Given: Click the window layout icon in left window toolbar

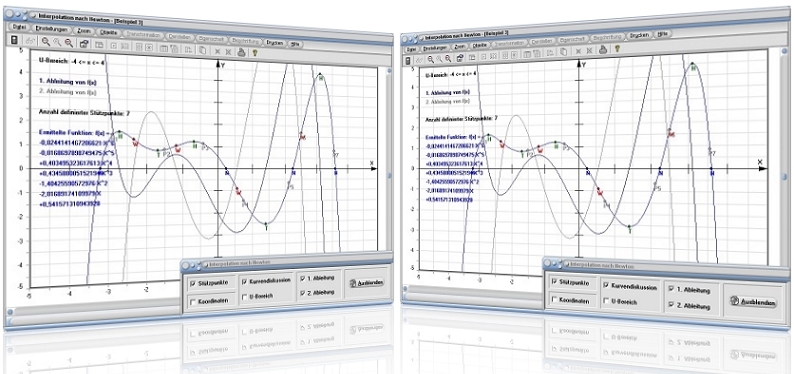Looking at the screenshot, I should [99, 45].
